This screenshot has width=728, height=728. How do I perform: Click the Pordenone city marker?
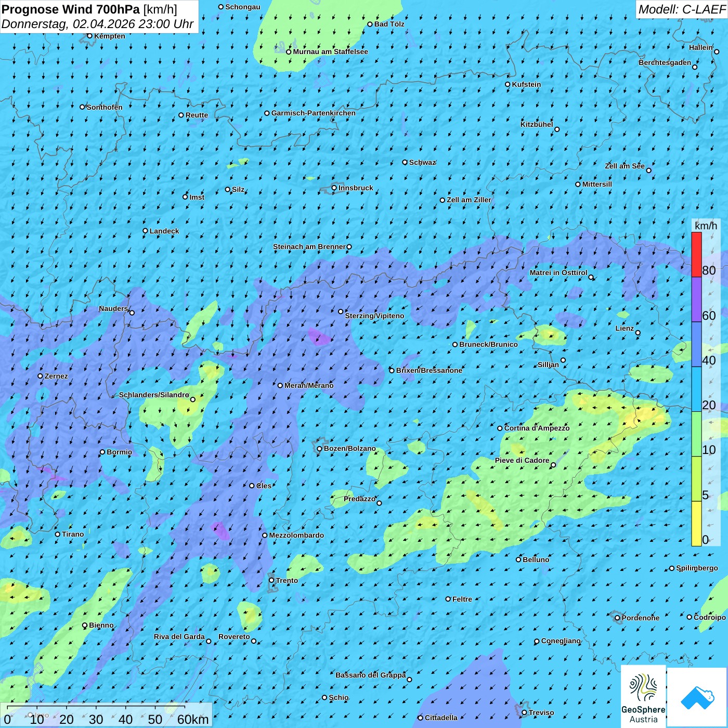point(618,618)
